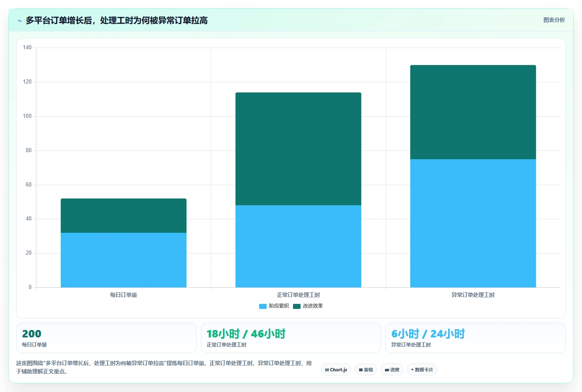
Task: Click the 120 y-axis tick label
Action: point(27,82)
